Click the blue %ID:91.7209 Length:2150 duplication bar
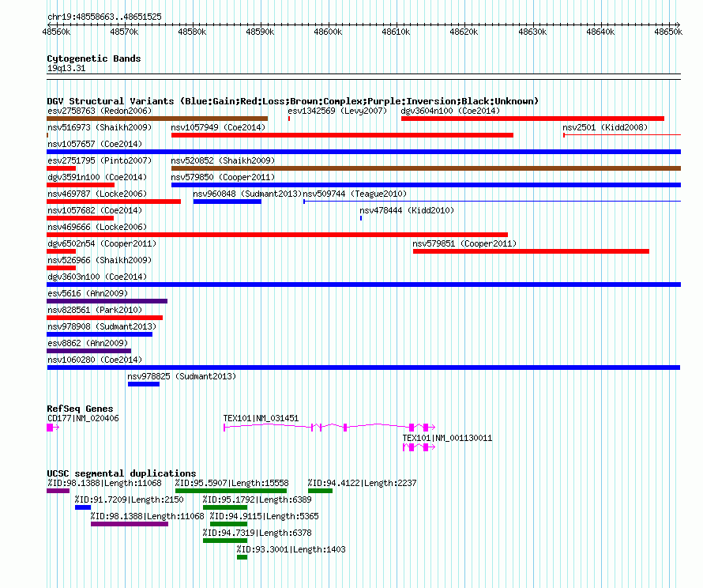 [x=83, y=507]
